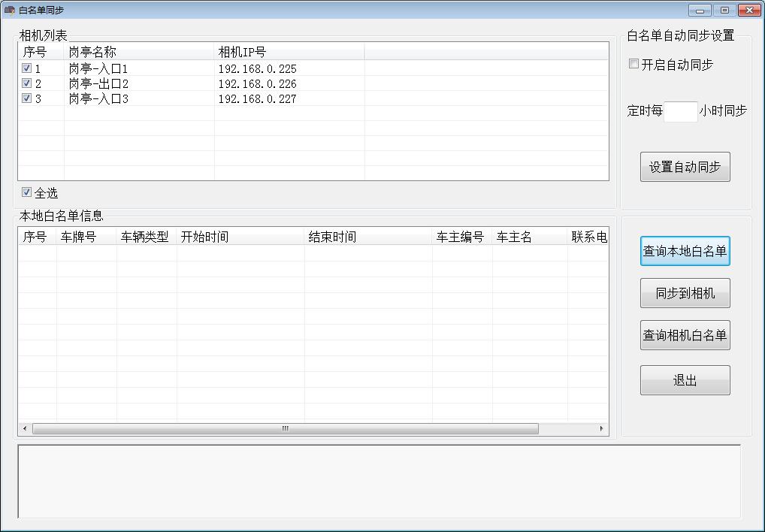Select IP address 192.168.0.226 row

pyautogui.click(x=258, y=84)
